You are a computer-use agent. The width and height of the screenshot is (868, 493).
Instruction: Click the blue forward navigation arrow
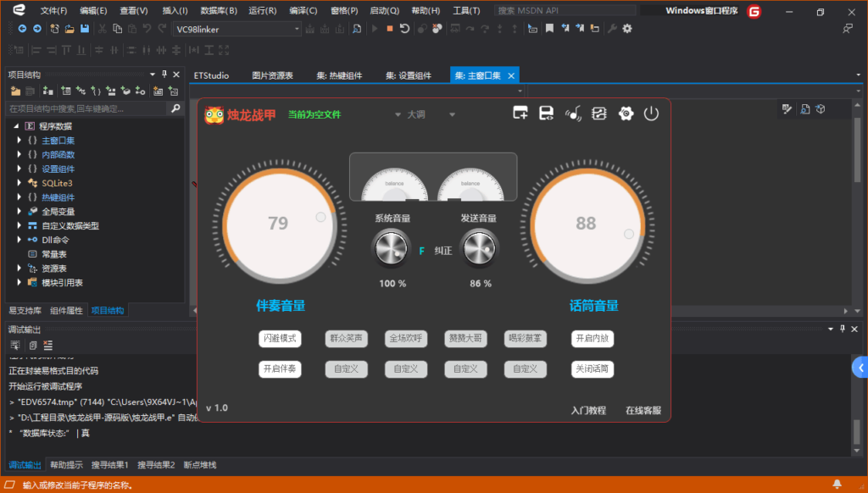37,29
